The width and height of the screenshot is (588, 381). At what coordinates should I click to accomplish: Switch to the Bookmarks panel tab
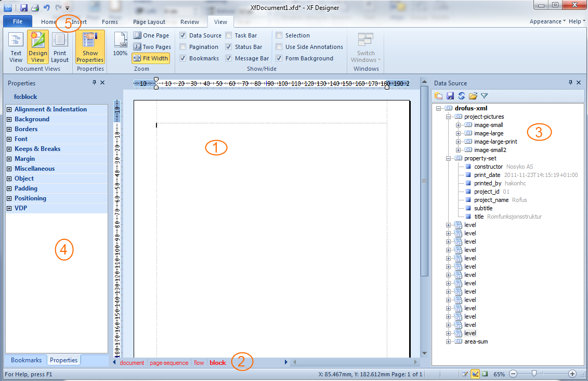click(x=26, y=360)
